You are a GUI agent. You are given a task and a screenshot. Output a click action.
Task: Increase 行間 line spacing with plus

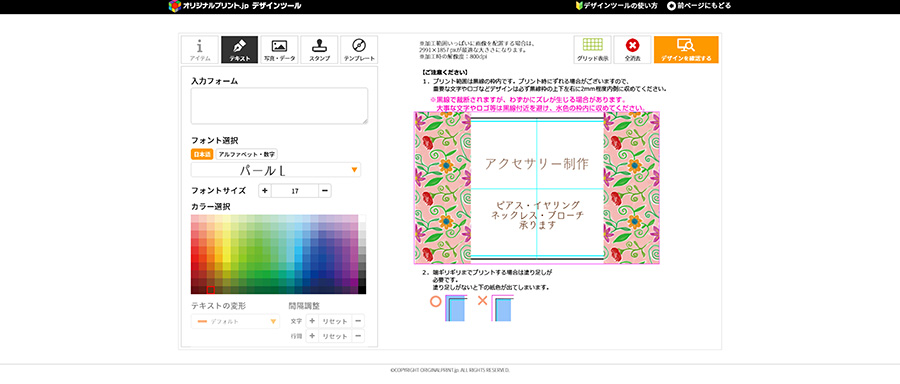tap(312, 336)
